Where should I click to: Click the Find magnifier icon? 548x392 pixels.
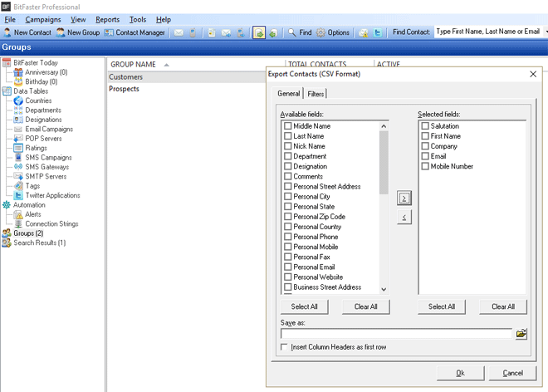click(x=292, y=32)
